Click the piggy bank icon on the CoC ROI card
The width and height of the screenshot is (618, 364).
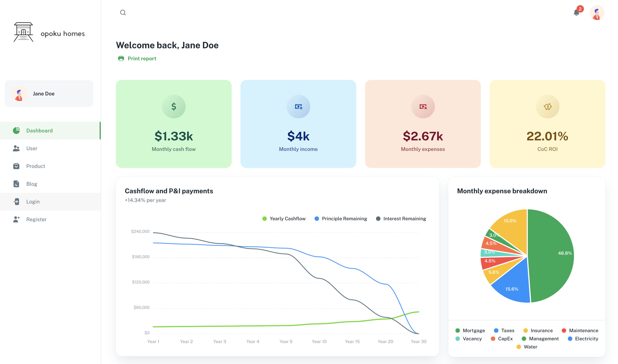point(547,107)
